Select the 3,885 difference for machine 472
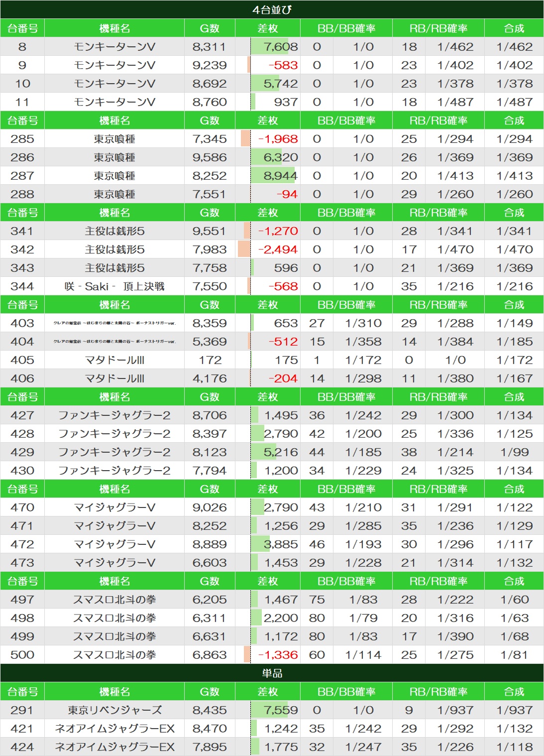The image size is (544, 756). tap(281, 544)
